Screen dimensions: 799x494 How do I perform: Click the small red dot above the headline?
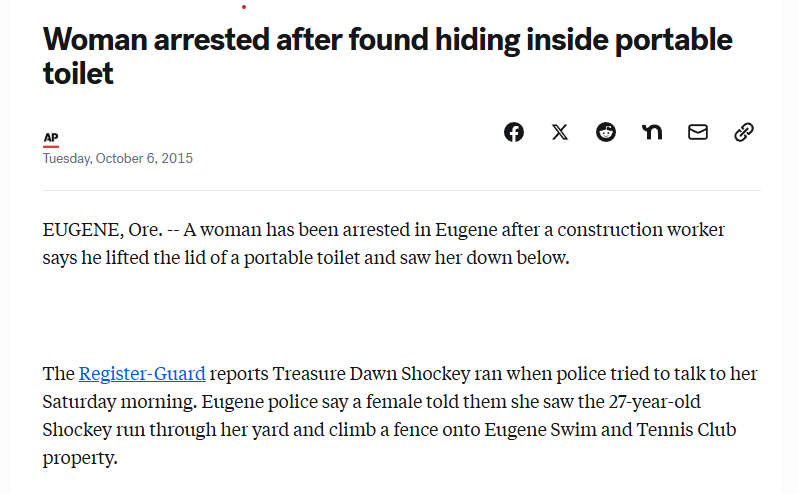tap(244, 7)
